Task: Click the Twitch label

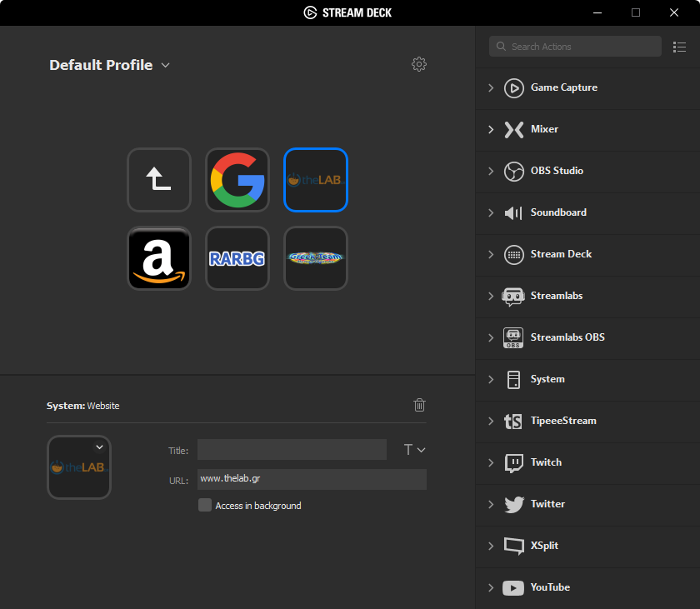Action: pyautogui.click(x=546, y=462)
